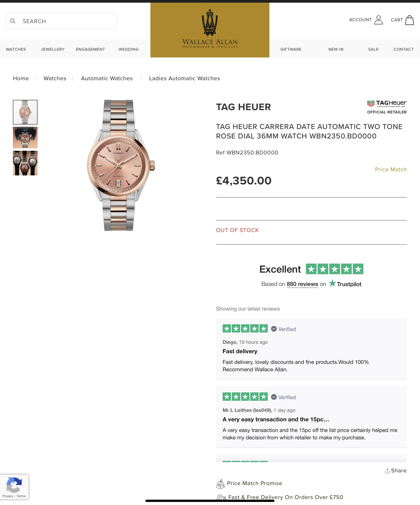This screenshot has width=420, height=505.
Task: Click the reCAPTCHA badge icon
Action: pos(14,485)
